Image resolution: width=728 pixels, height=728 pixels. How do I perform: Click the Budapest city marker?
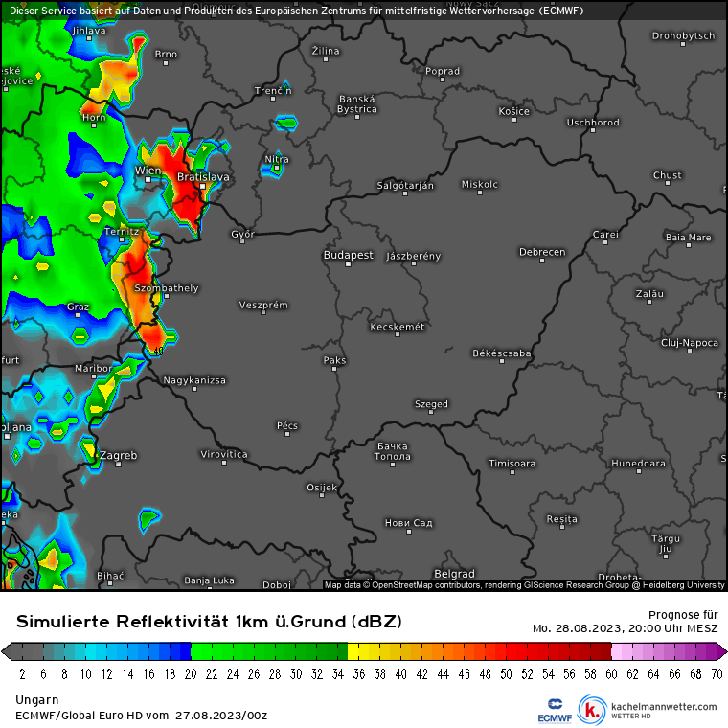coord(348,264)
